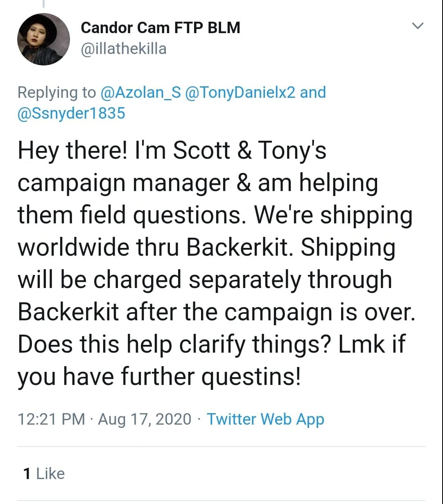Open the @Azolan_S mention
Viewport: 443px width, 504px height.
coord(140,92)
